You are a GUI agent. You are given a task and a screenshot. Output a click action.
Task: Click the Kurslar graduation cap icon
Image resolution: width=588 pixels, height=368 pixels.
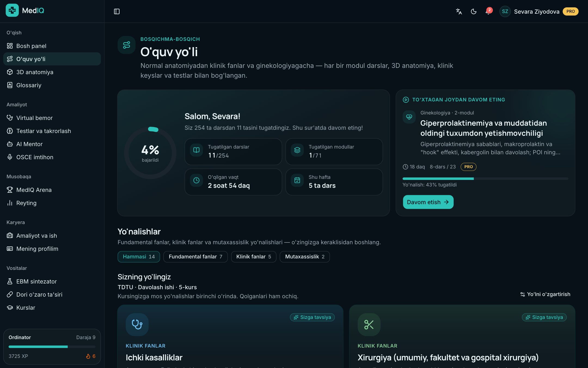coord(10,307)
